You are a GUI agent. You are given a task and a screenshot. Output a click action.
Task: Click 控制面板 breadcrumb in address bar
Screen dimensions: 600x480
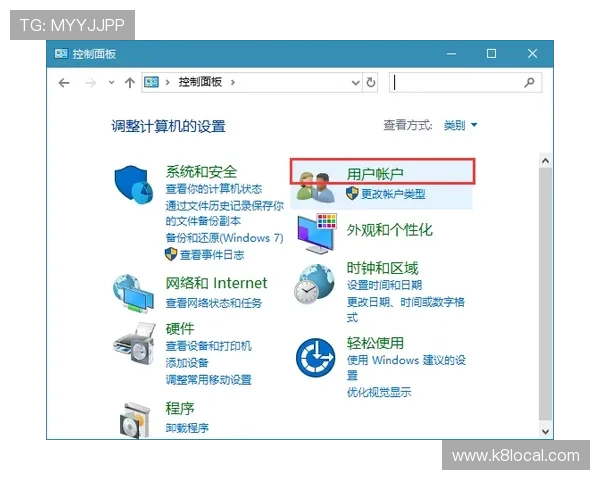click(200, 82)
